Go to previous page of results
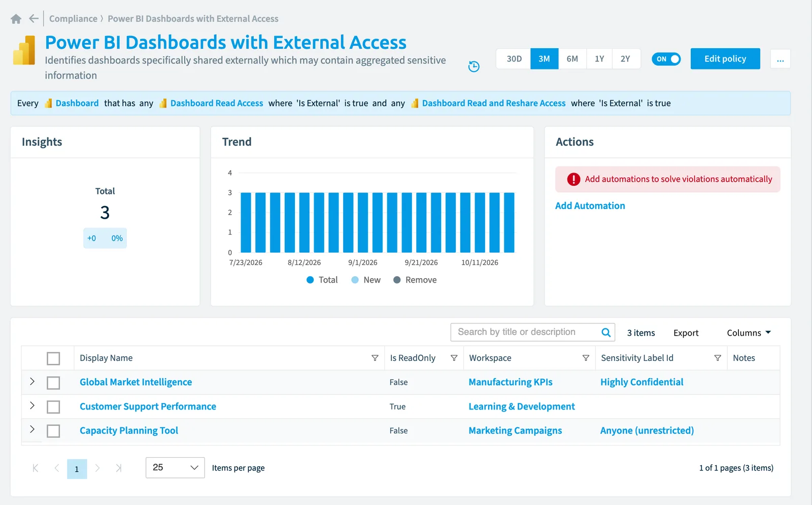 point(56,468)
